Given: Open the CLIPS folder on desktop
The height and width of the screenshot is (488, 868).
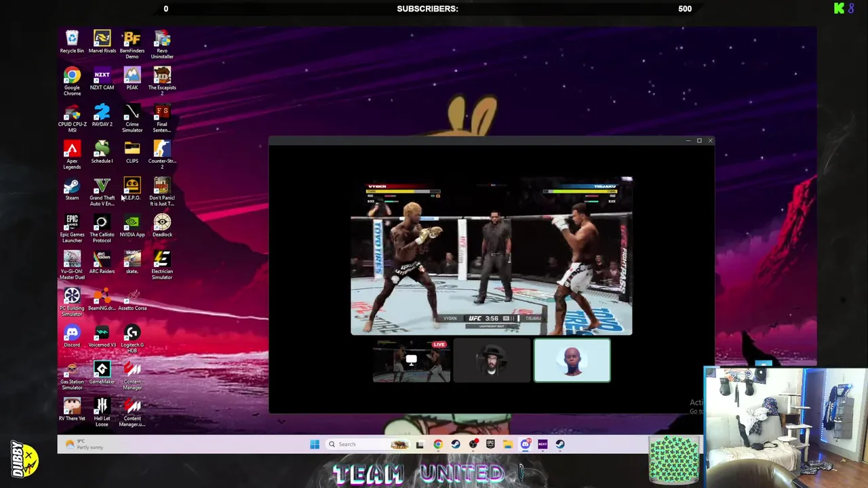Looking at the screenshot, I should click(132, 152).
